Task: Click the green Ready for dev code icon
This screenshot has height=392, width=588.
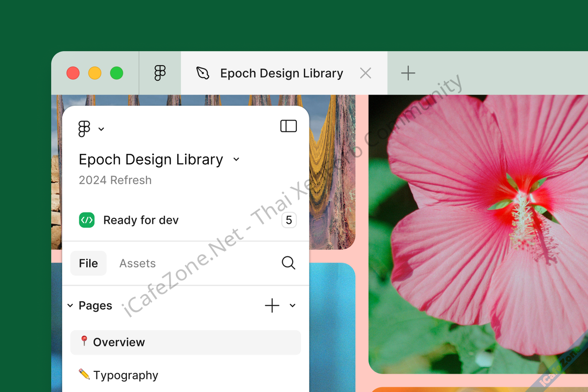Action: 87,220
